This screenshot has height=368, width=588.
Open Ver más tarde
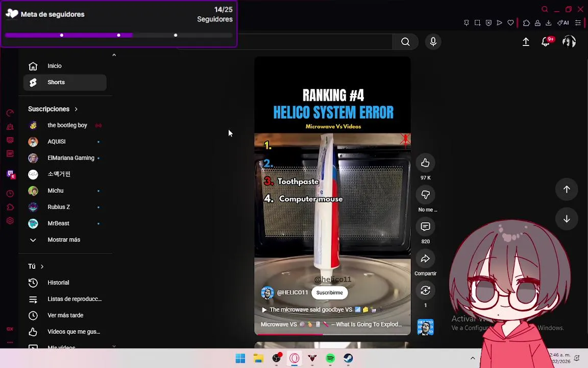(65, 315)
